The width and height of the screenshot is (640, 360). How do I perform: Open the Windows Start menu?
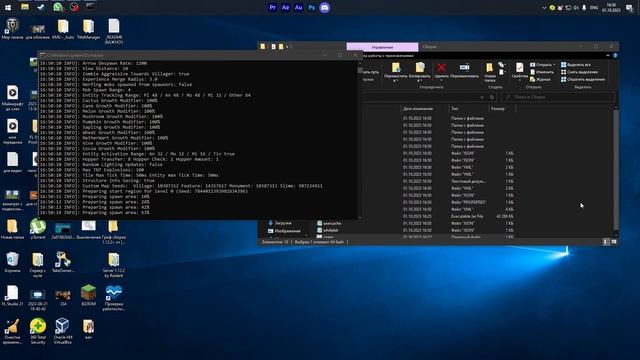click(8, 7)
